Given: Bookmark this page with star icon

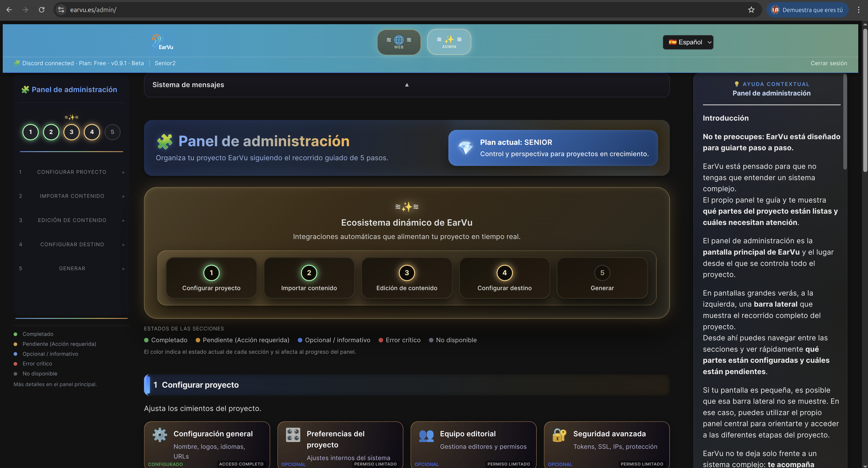Looking at the screenshot, I should click(x=751, y=10).
